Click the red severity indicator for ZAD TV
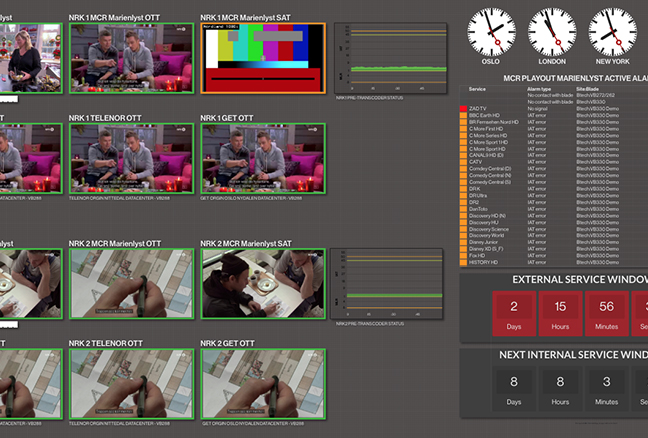Image resolution: width=648 pixels, height=438 pixels. tap(463, 109)
